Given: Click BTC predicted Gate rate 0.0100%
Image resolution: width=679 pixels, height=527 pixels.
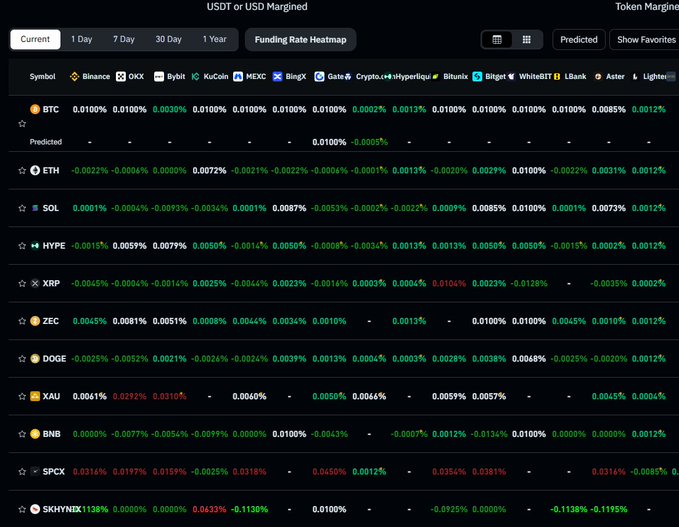Looking at the screenshot, I should pos(329,142).
